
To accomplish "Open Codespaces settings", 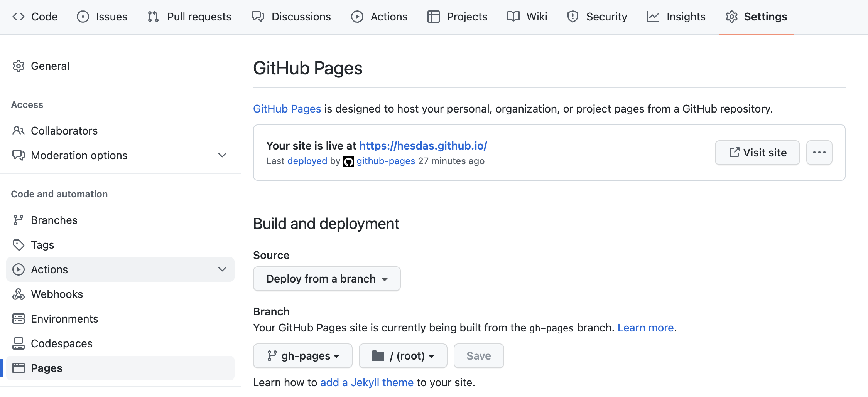I will pos(120,343).
